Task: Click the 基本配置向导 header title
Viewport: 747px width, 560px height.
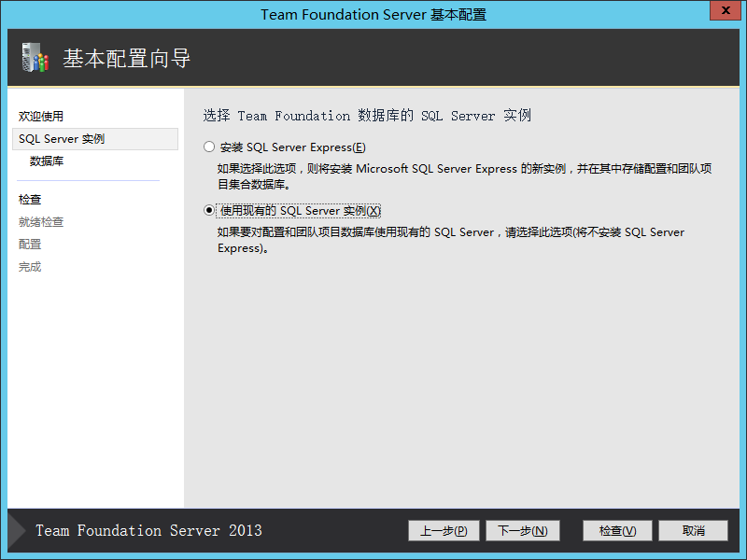Action: 127,59
